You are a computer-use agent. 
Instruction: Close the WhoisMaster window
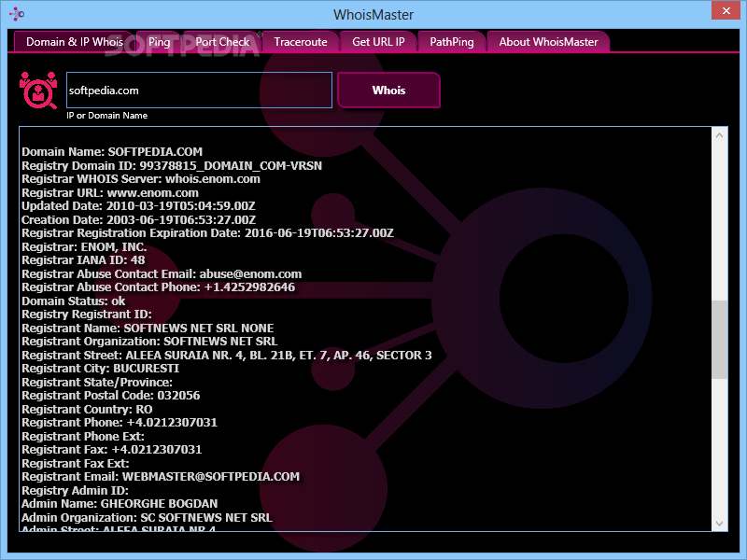(726, 10)
